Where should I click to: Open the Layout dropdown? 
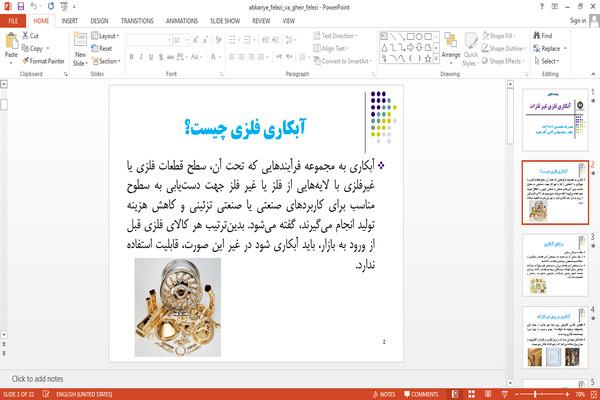(x=105, y=36)
